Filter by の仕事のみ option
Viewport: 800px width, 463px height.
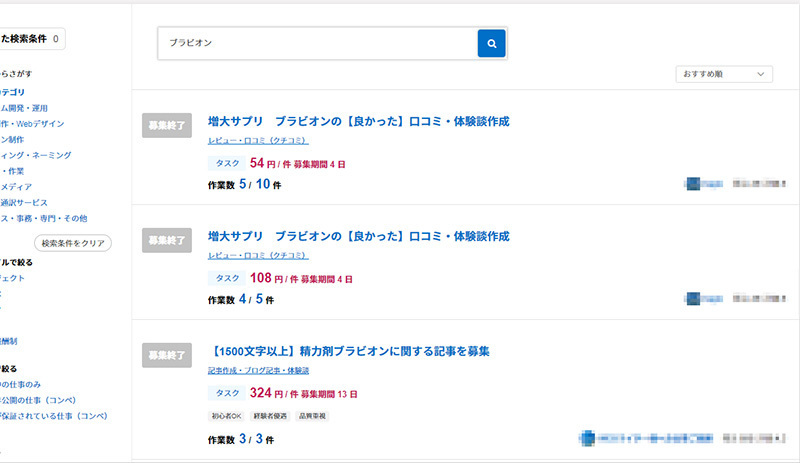click(20, 384)
